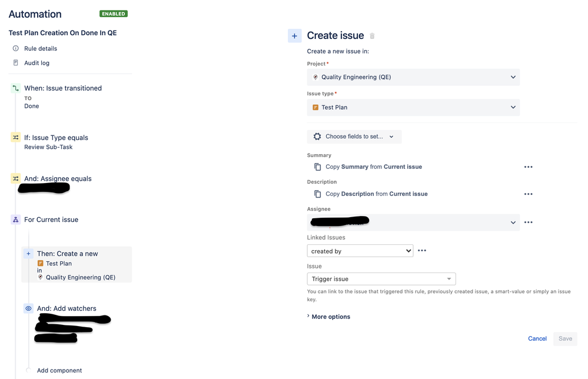Screen dimensions: 588x379
Task: Open the created by link type dropdown
Action: click(360, 251)
